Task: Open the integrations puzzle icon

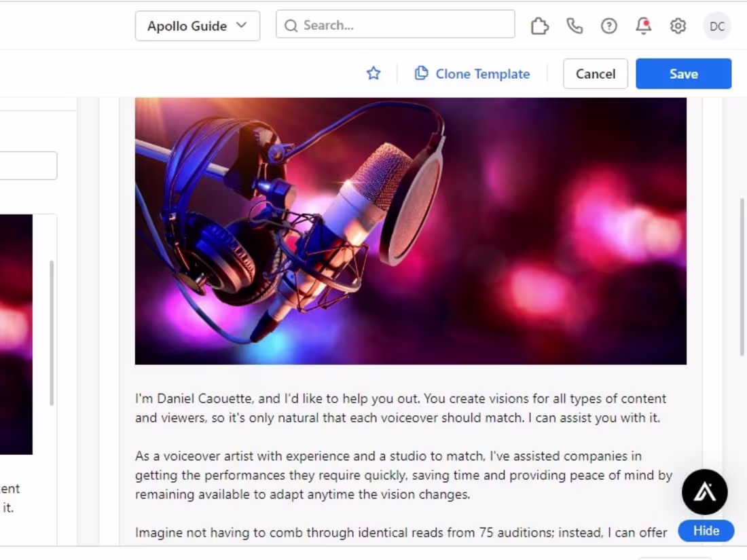Action: [539, 25]
